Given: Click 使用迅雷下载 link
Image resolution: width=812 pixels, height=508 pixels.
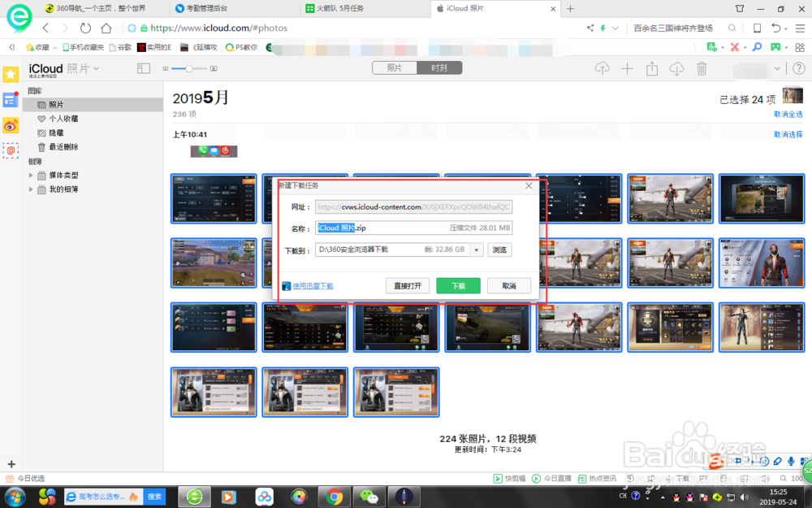Looking at the screenshot, I should [x=313, y=286].
